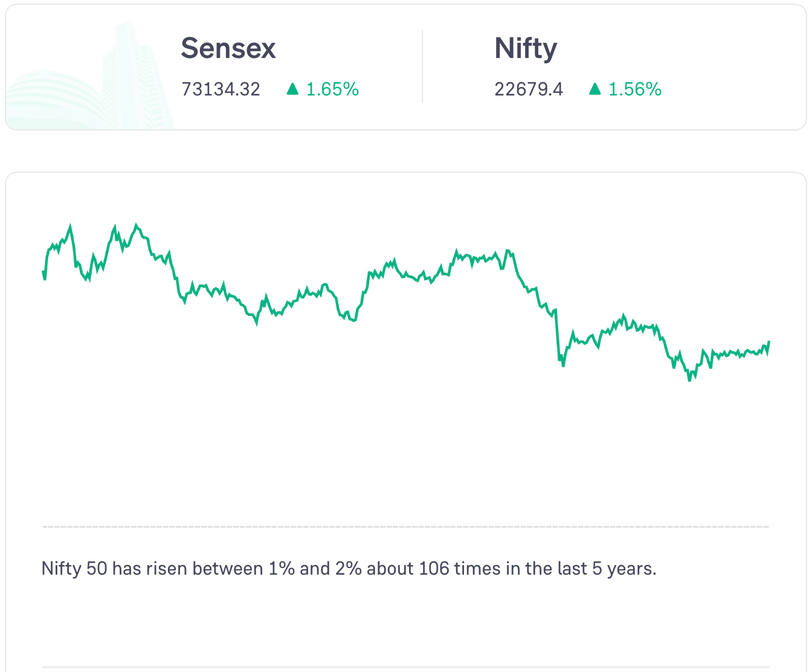Screen dimensions: 812x672
Task: Click the Sensex green up-triangle icon
Action: coord(293,89)
